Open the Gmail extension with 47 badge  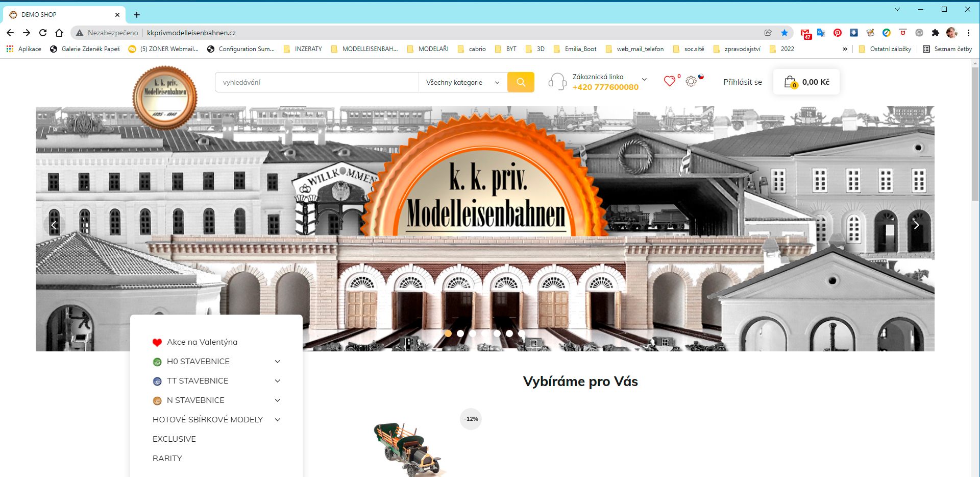point(805,33)
